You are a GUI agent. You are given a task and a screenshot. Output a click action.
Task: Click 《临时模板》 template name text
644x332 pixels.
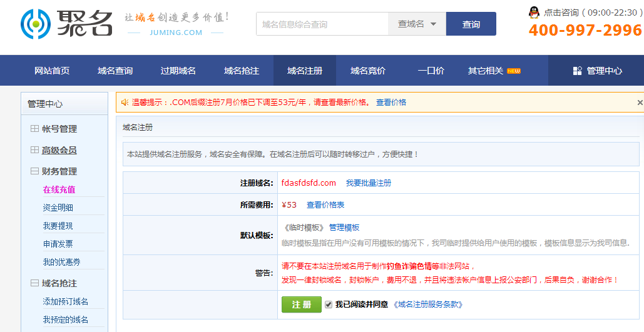tap(304, 228)
